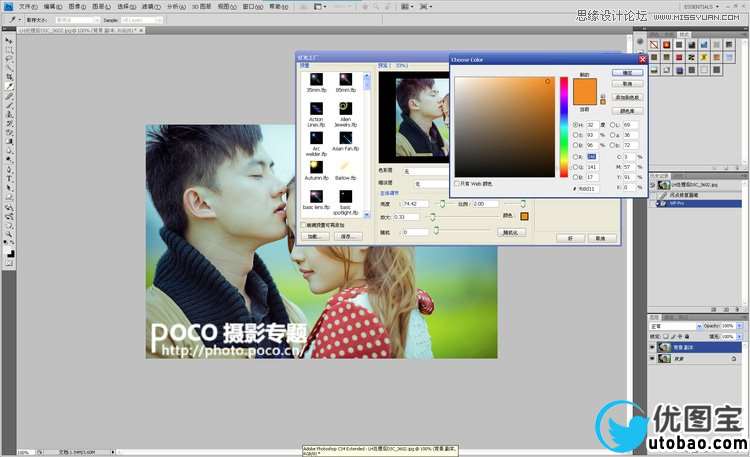Click the slider handle beside the 74.42 value
The width and height of the screenshot is (750, 457).
(x=442, y=204)
